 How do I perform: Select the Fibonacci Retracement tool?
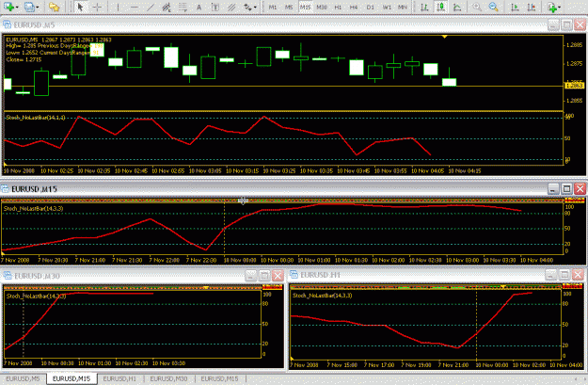(x=183, y=7)
